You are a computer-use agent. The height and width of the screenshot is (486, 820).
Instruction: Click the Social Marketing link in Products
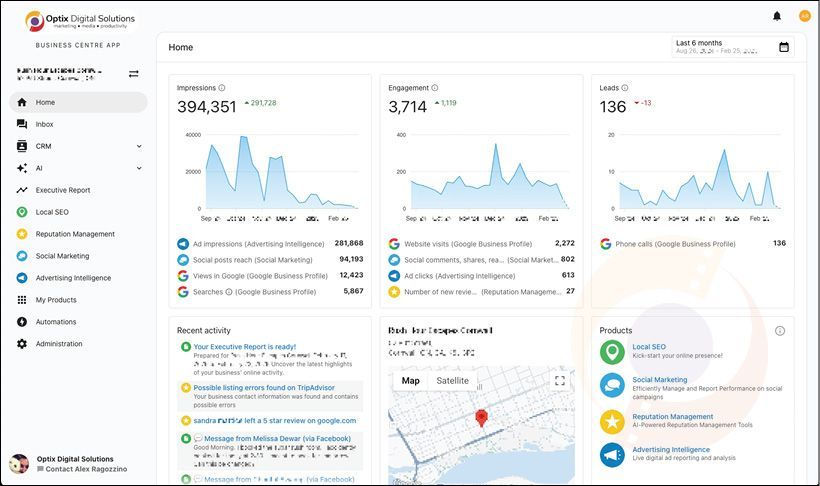coord(660,380)
